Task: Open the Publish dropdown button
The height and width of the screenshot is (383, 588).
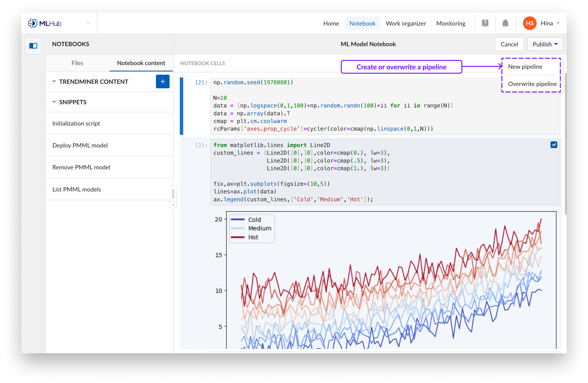Action: pyautogui.click(x=545, y=44)
